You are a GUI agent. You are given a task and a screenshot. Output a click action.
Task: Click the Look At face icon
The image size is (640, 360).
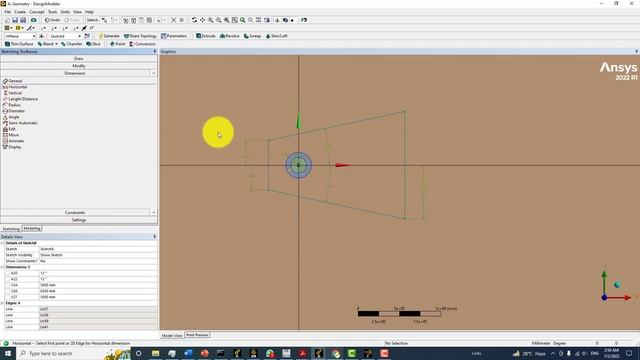point(267,20)
